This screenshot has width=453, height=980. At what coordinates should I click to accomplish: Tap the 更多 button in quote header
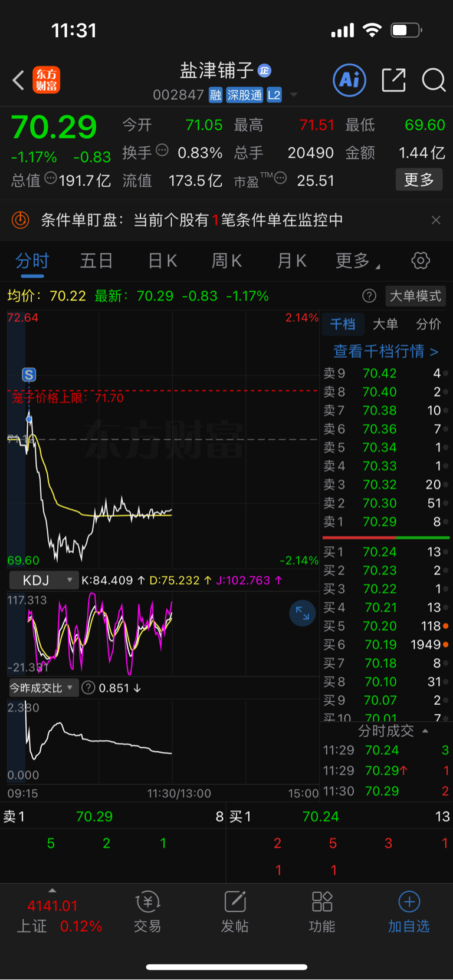click(419, 180)
